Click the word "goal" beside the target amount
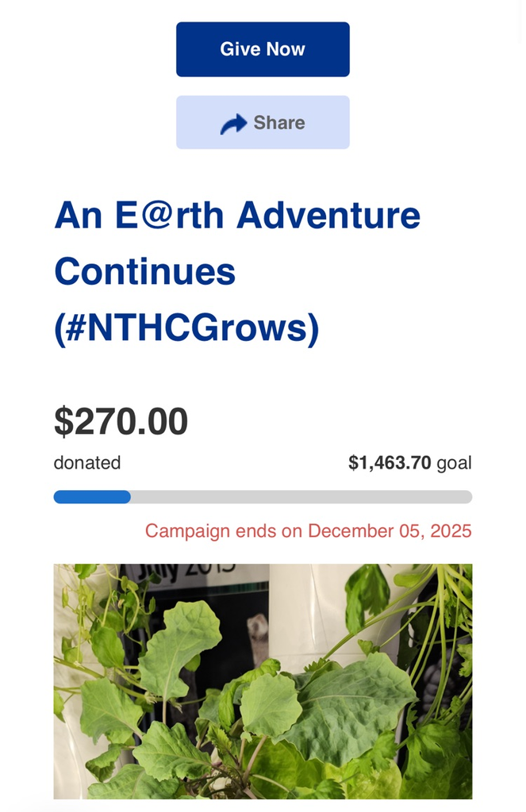Image resolution: width=526 pixels, height=812 pixels. pos(454,463)
